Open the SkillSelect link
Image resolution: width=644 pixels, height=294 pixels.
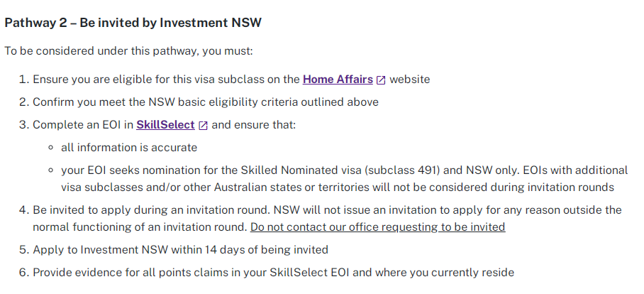tap(165, 125)
